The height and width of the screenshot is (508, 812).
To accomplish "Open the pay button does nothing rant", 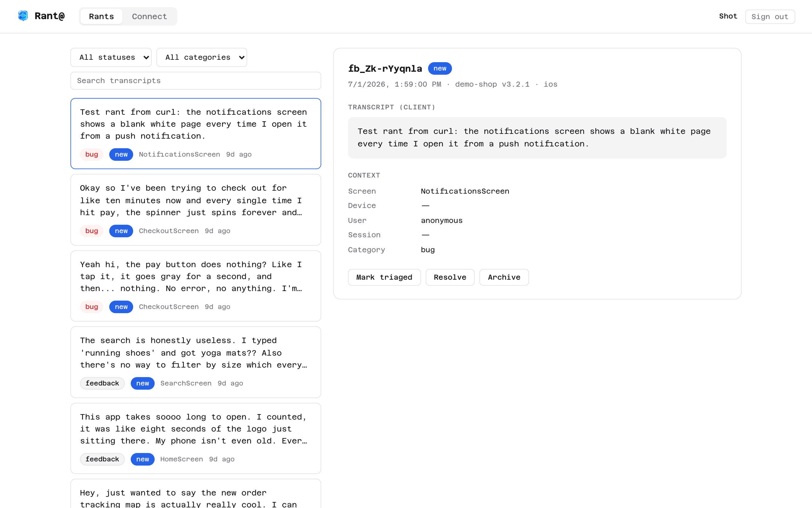I will [196, 286].
